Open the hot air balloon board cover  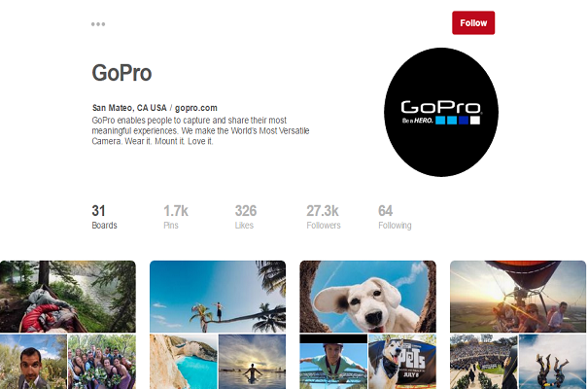[518, 297]
